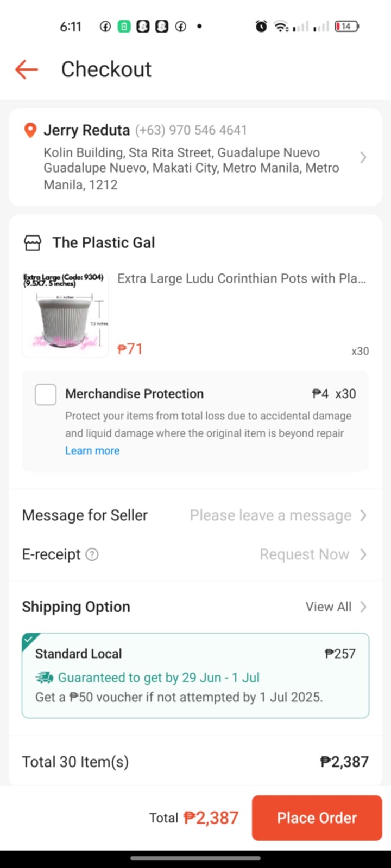
Task: Tap the red location pin icon
Action: pyautogui.click(x=30, y=130)
